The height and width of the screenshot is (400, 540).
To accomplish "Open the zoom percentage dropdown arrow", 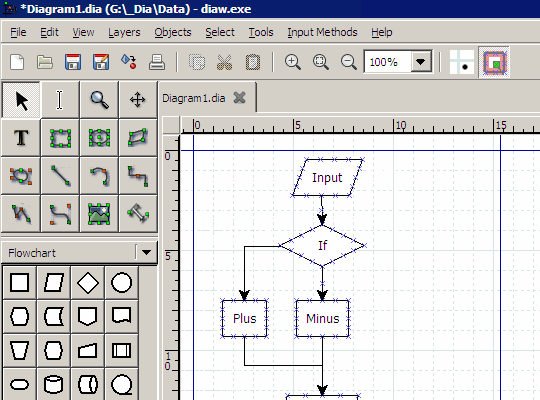I will click(420, 62).
